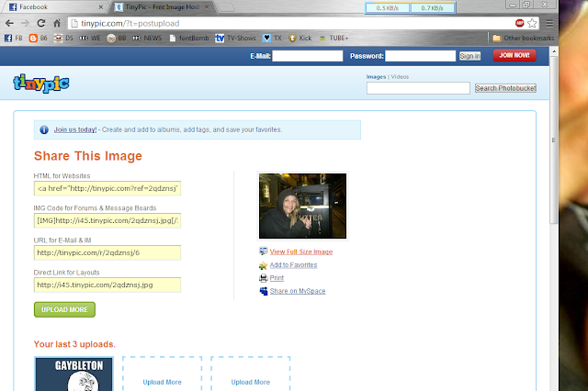Click the MySpace people icon

pyautogui.click(x=264, y=291)
